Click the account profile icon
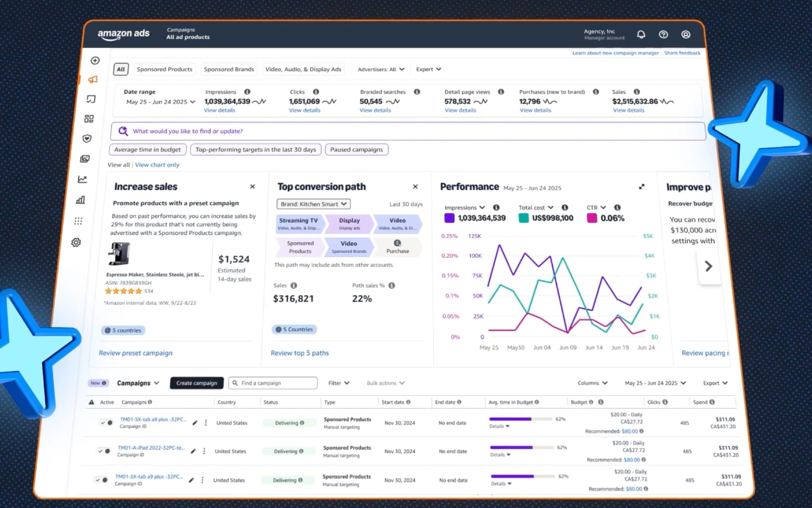 point(686,34)
